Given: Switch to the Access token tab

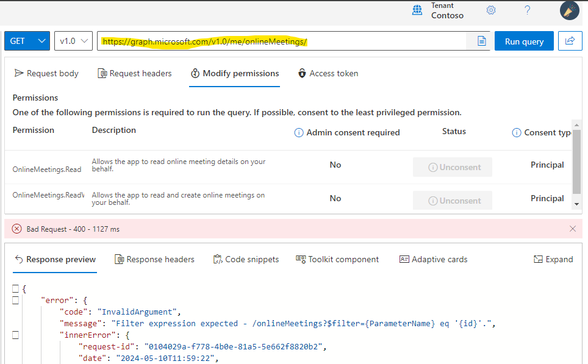Looking at the screenshot, I should 328,73.
